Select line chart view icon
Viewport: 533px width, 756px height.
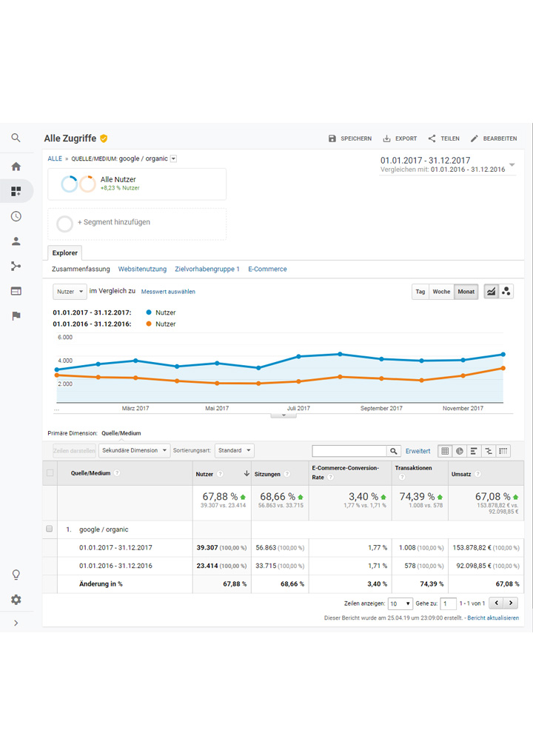tap(491, 291)
